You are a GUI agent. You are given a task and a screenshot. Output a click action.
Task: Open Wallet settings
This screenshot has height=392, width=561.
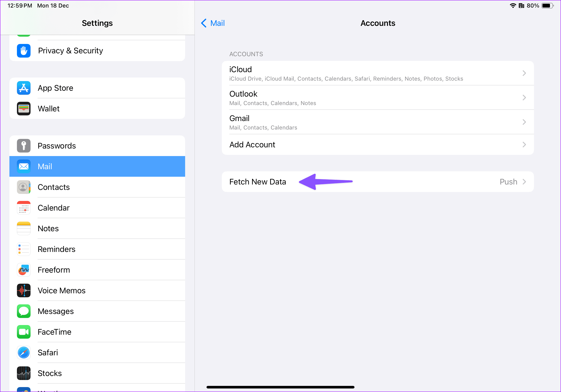pyautogui.click(x=49, y=109)
